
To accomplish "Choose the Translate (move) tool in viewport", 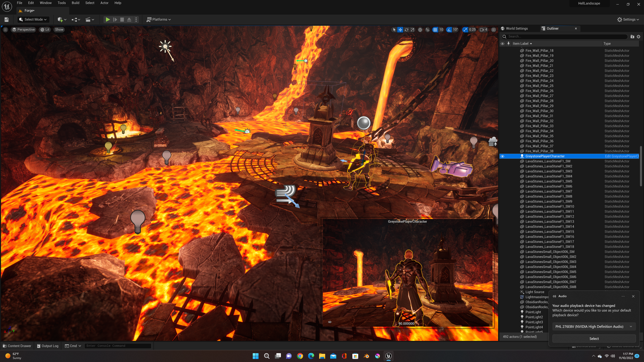I will pyautogui.click(x=400, y=30).
